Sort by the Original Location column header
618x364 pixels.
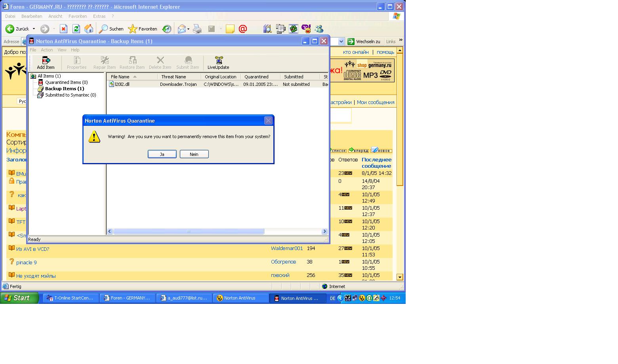(221, 77)
